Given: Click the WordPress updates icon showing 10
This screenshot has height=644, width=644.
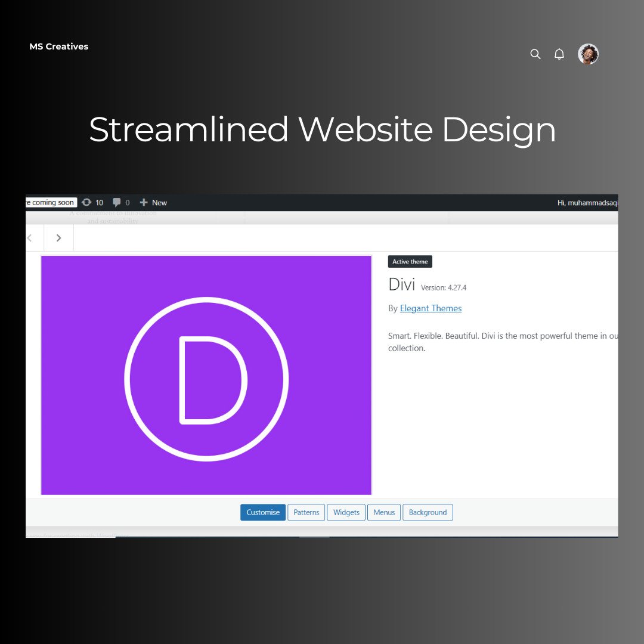Looking at the screenshot, I should coord(92,203).
